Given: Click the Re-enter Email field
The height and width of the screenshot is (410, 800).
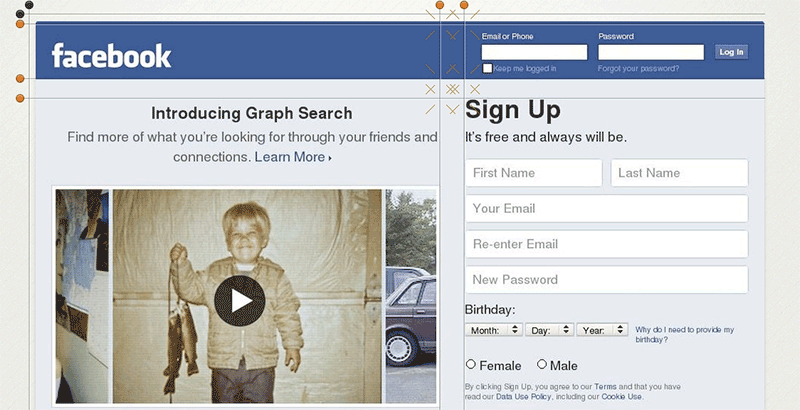Looking at the screenshot, I should tap(607, 244).
